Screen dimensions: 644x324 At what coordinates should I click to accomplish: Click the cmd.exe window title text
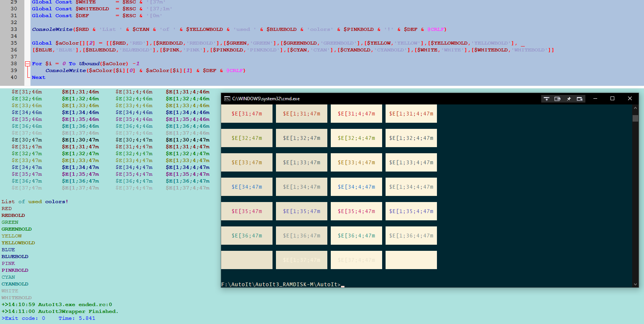click(266, 99)
